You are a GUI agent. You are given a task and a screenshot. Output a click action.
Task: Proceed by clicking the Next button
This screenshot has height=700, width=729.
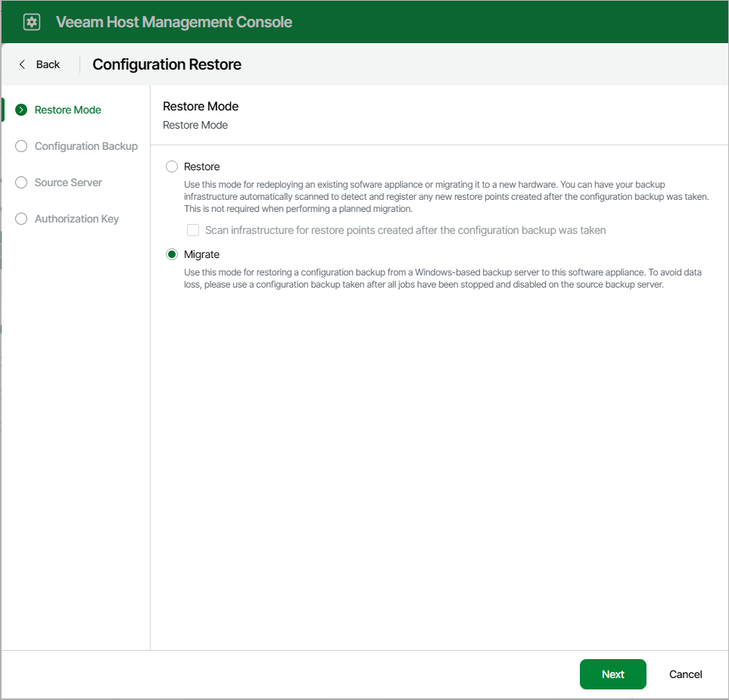click(x=612, y=674)
